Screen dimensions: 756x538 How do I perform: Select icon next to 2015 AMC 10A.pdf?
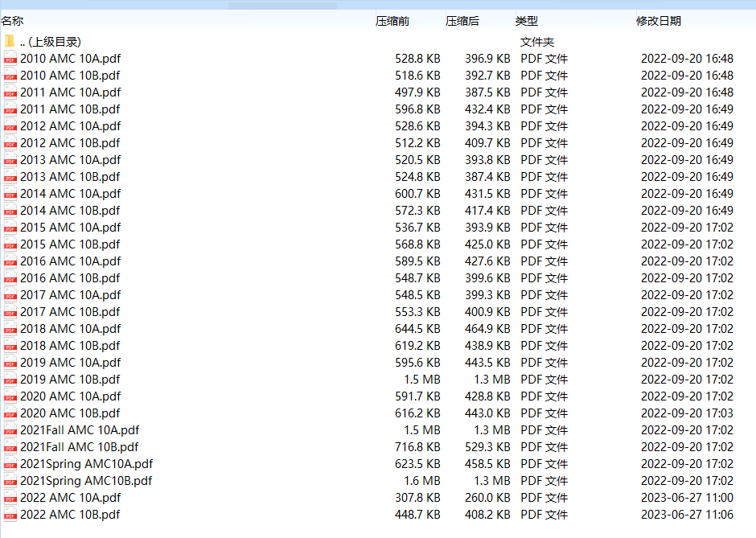coord(10,227)
